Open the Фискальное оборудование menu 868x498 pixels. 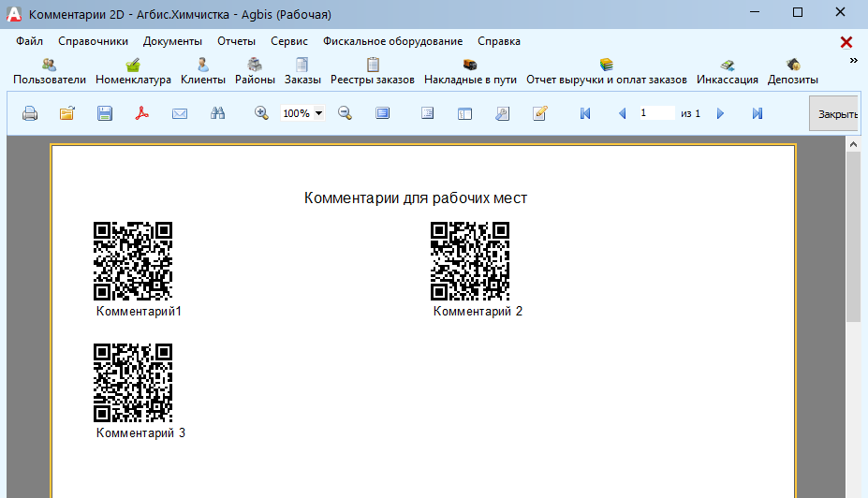pyautogui.click(x=392, y=41)
